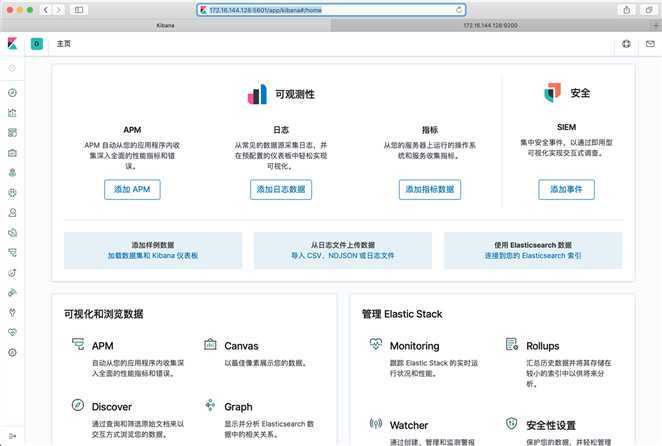Click the APM icon under 可视化和浏览数据
This screenshot has width=662, height=446.
(x=78, y=344)
